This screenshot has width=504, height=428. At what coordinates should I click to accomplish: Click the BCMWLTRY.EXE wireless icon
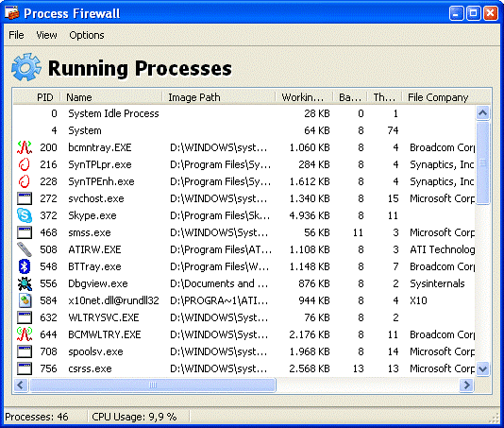click(25, 334)
